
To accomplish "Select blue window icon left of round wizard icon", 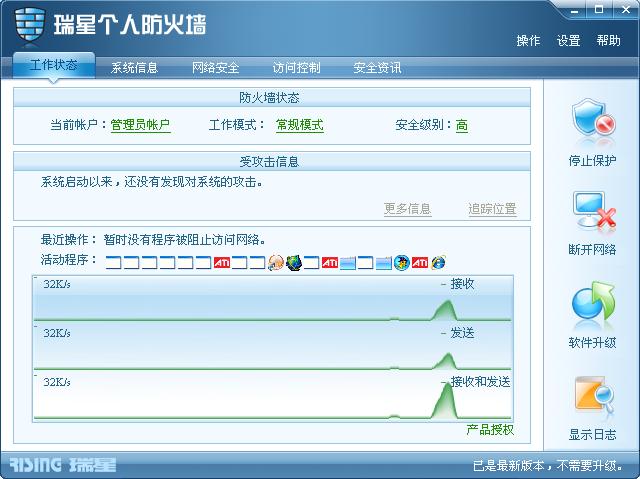I will tap(384, 262).
